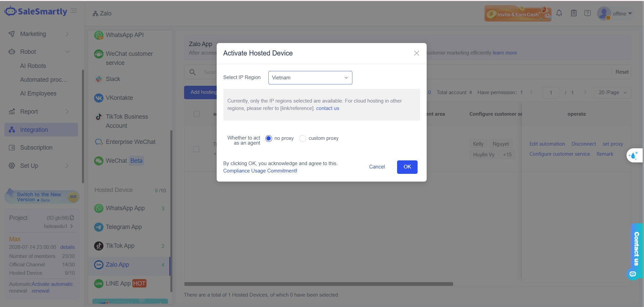Close the Activate Hosted Device dialog

pyautogui.click(x=417, y=53)
